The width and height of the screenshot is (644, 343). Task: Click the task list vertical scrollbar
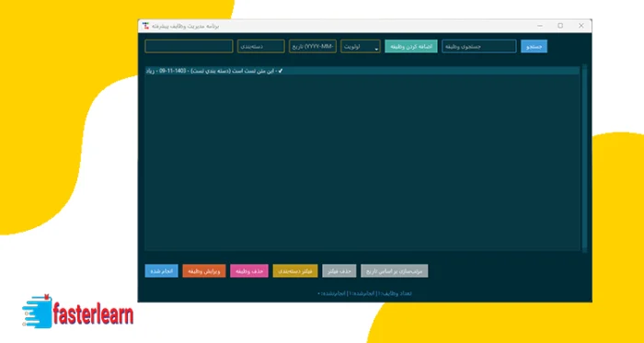click(584, 158)
